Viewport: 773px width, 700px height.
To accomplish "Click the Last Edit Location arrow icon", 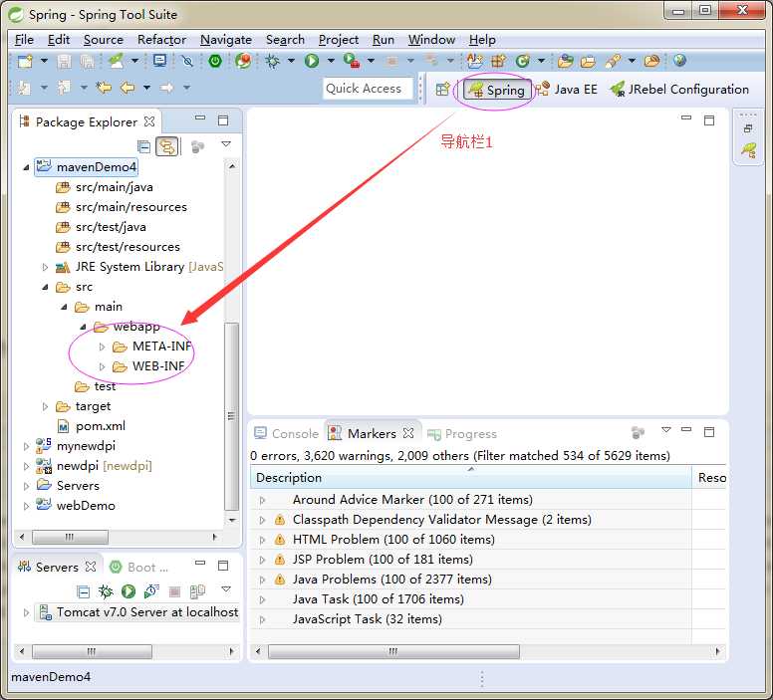I will pyautogui.click(x=104, y=88).
